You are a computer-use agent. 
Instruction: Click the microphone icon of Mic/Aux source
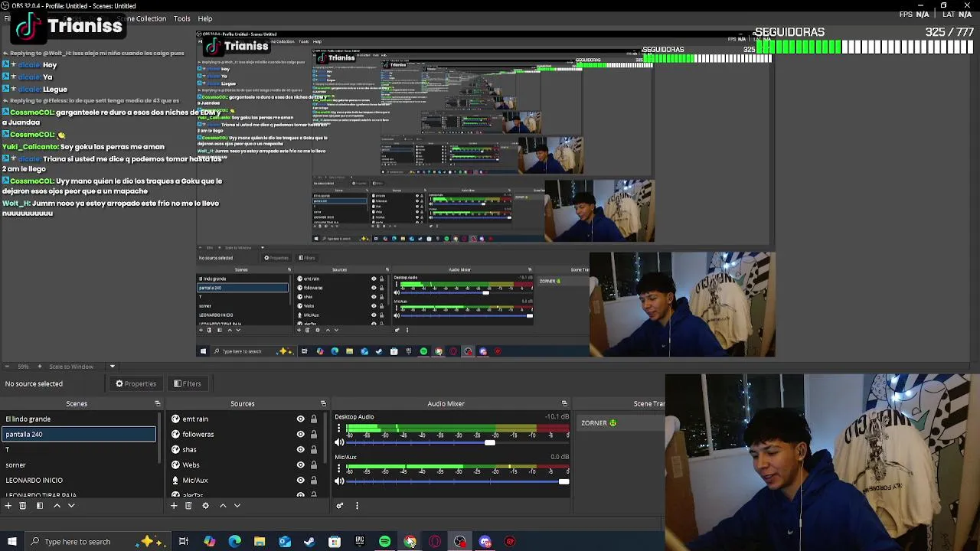(x=176, y=480)
